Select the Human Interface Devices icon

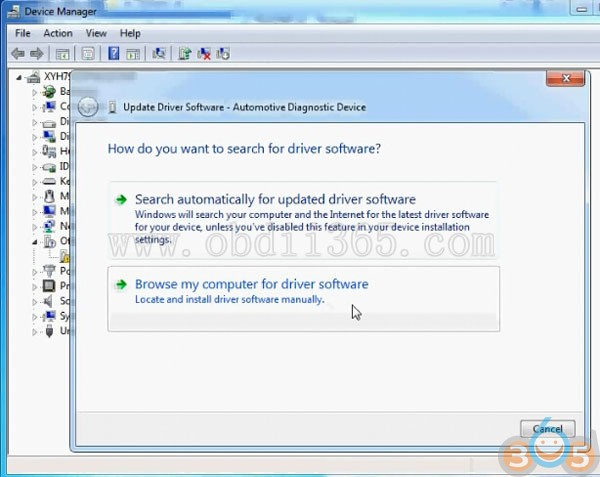click(x=49, y=151)
